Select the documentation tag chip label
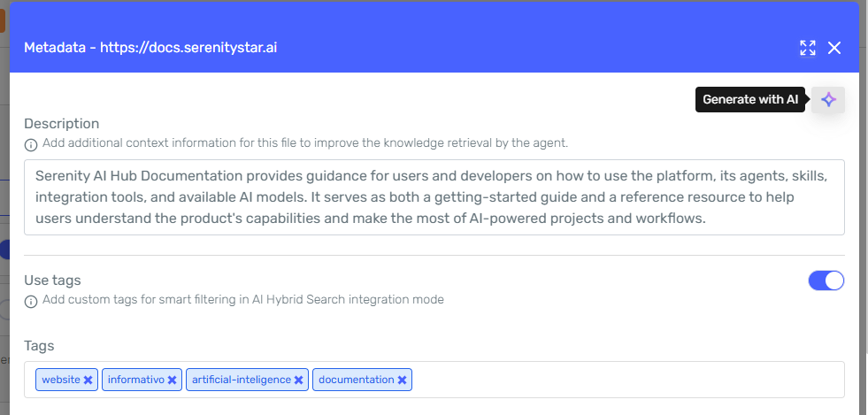Viewport: 868px width, 415px height. [357, 380]
